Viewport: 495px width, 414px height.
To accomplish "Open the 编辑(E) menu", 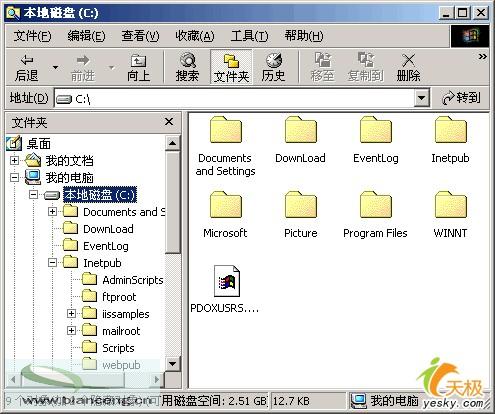I will 86,36.
